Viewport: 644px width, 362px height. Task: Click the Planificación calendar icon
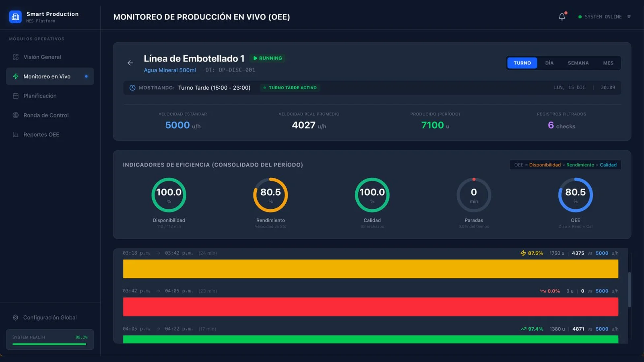(16, 96)
